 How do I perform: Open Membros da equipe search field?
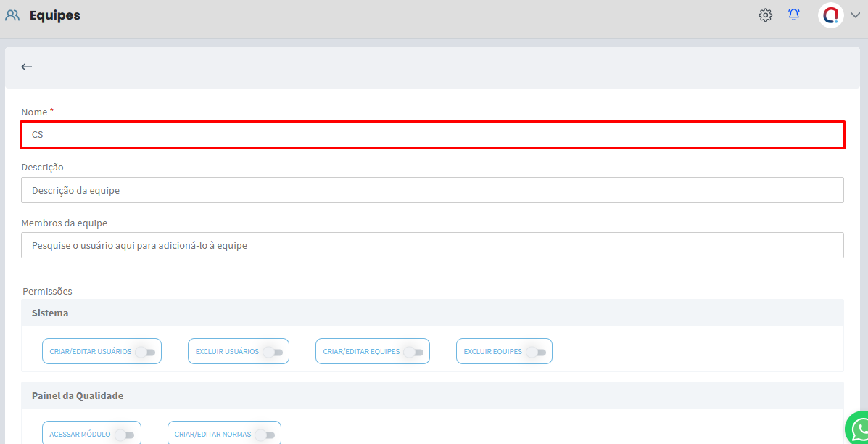[432, 245]
